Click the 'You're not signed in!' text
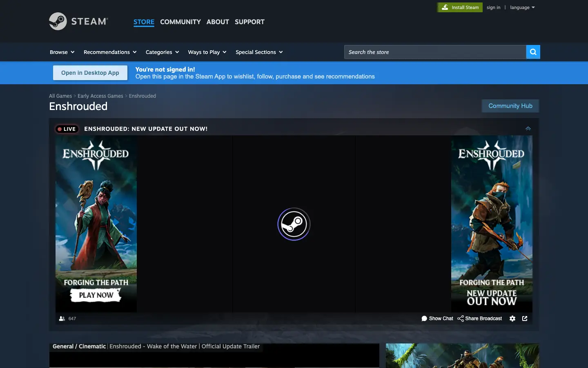The width and height of the screenshot is (588, 368). tap(165, 70)
